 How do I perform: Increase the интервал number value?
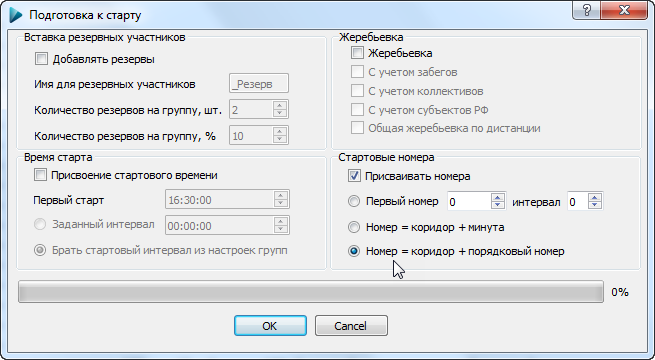pos(594,197)
